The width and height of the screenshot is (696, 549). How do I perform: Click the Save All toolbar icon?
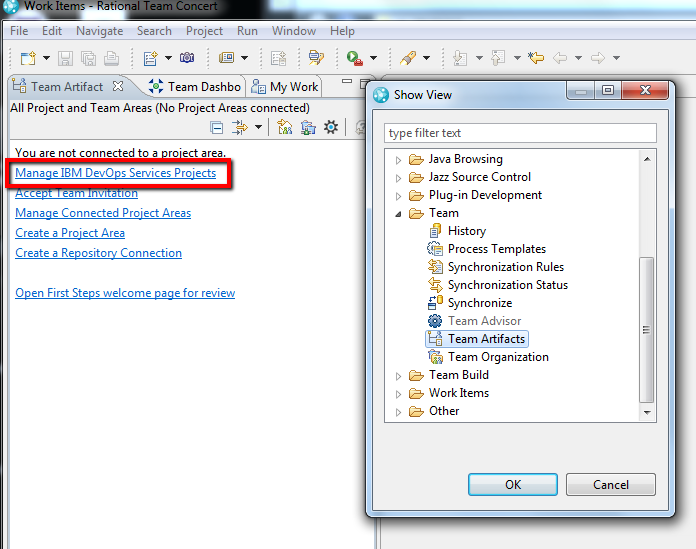pos(88,58)
